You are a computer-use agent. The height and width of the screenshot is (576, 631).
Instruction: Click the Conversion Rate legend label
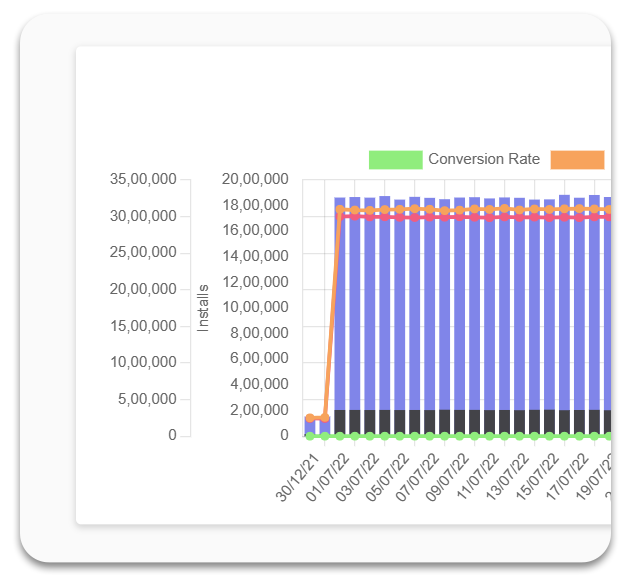point(484,159)
